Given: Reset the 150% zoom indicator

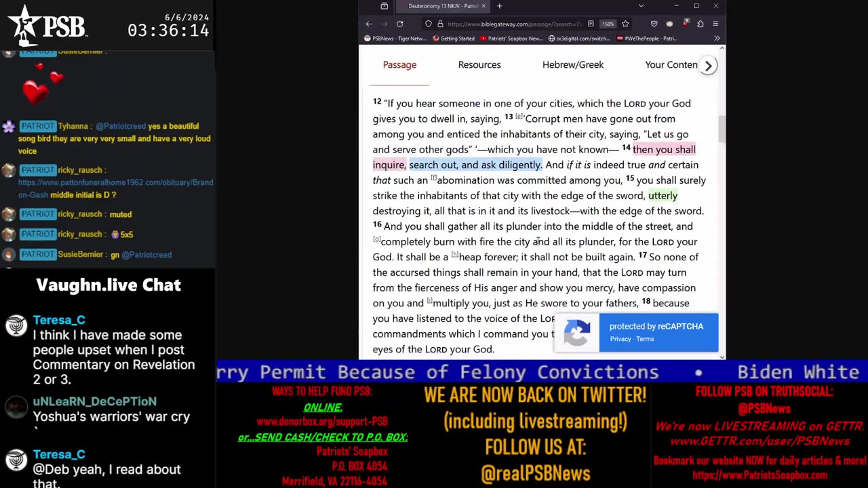Looking at the screenshot, I should (608, 24).
